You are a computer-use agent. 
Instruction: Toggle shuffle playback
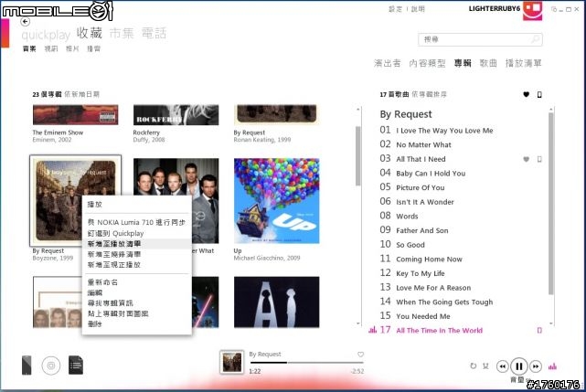485,366
